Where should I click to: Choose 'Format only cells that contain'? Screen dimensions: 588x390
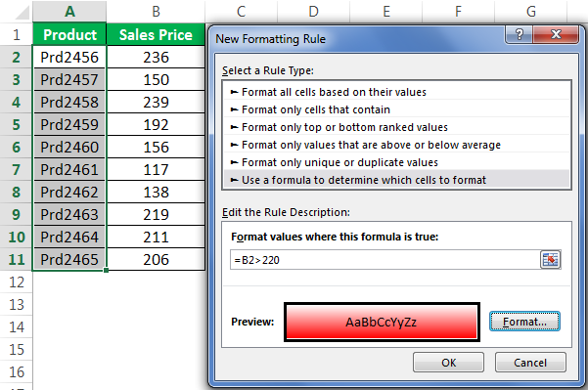[397, 109]
